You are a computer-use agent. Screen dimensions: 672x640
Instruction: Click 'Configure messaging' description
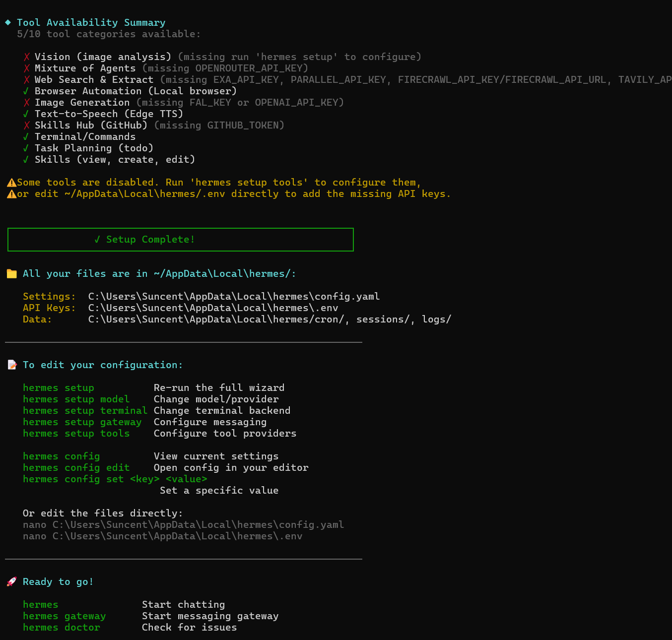pyautogui.click(x=210, y=422)
